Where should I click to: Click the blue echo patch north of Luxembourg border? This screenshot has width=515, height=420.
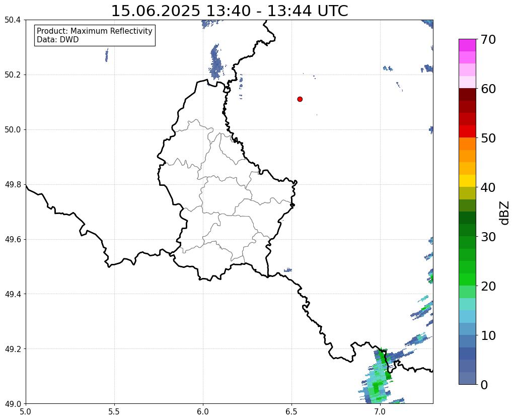[216, 62]
